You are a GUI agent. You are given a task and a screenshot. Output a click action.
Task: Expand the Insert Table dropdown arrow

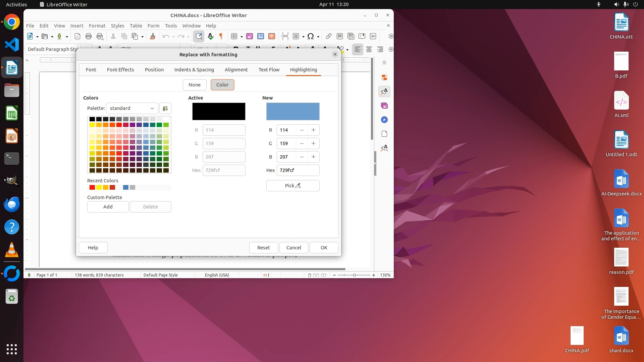(241, 37)
